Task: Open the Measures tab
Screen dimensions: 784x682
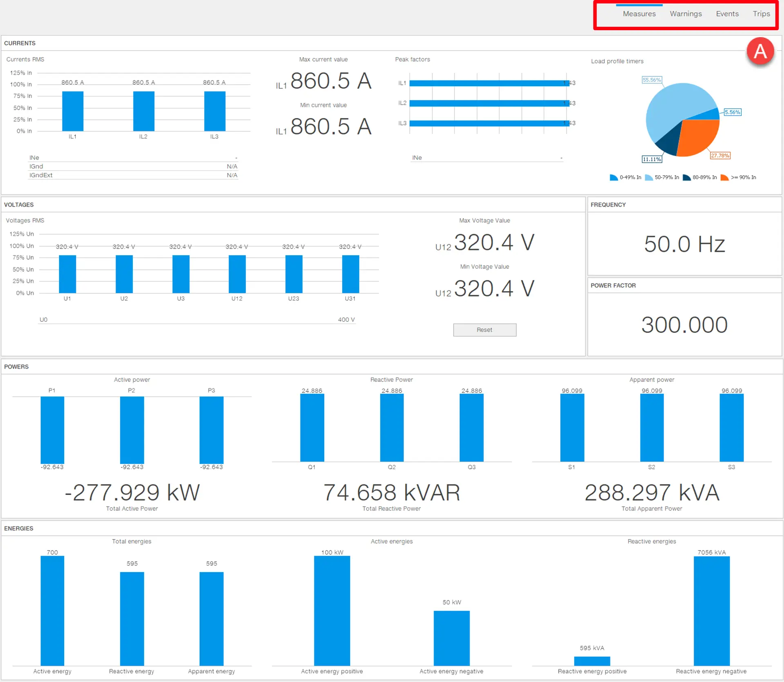Action: [x=639, y=14]
